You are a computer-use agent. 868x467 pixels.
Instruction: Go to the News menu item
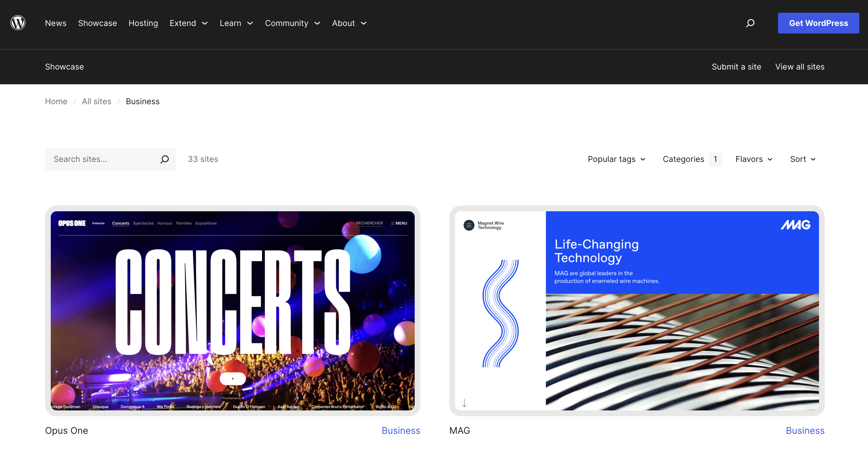click(x=56, y=23)
